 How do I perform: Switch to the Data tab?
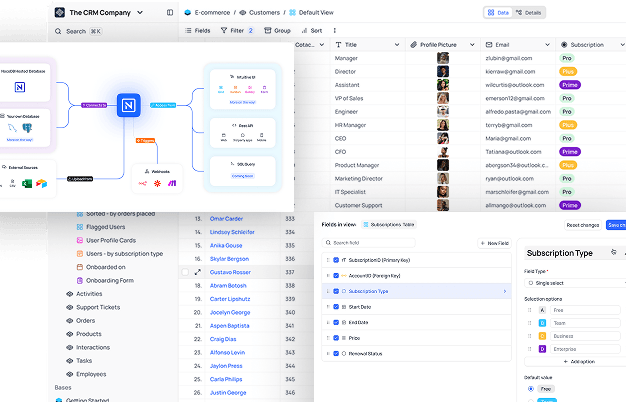(498, 13)
